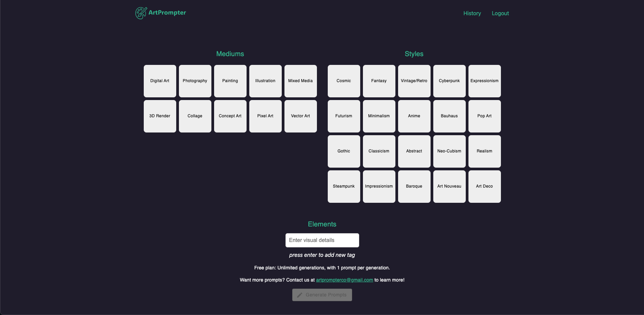Select the Art Nouveau style tile
Image resolution: width=644 pixels, height=315 pixels.
[450, 187]
